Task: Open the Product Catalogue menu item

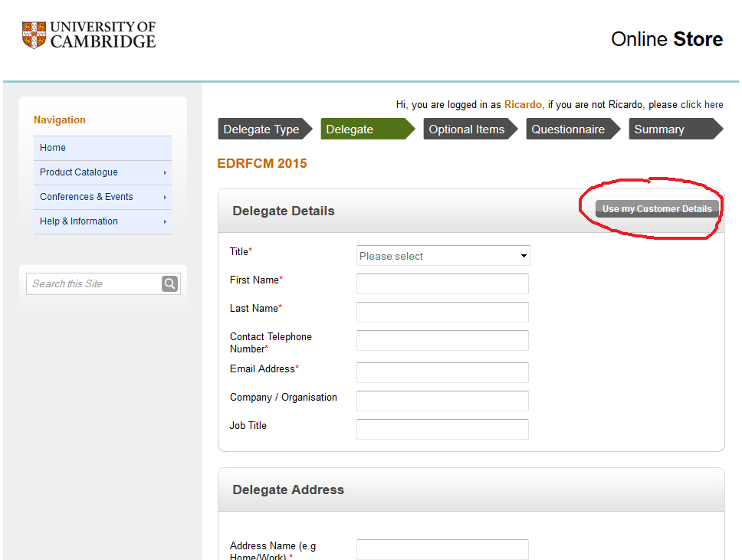Action: point(102,172)
